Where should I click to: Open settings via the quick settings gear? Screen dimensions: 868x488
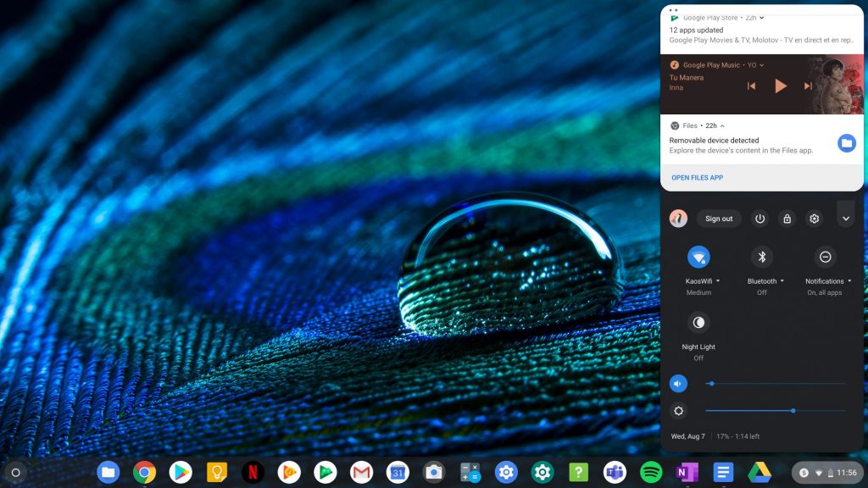(x=815, y=219)
